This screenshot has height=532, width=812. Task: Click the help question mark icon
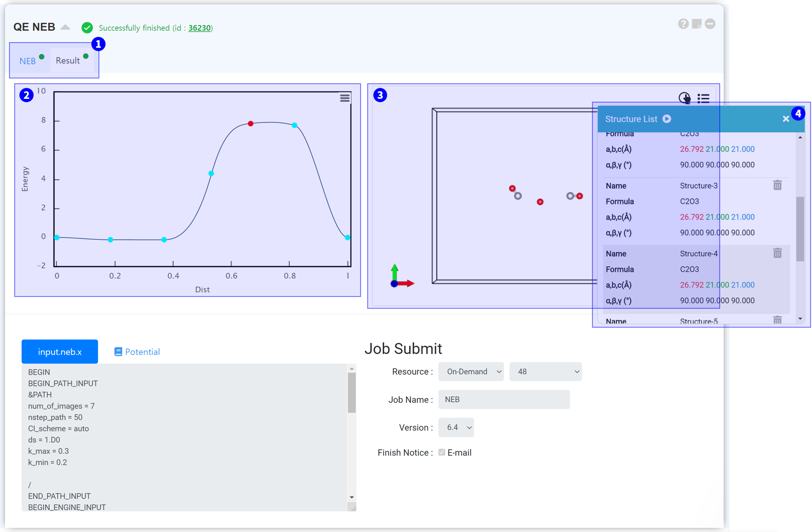tap(683, 24)
